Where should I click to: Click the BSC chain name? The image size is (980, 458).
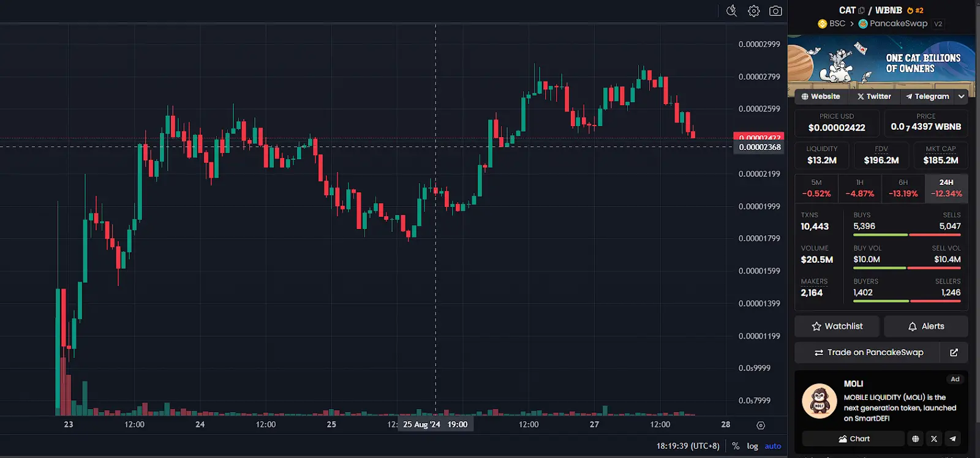click(x=837, y=24)
